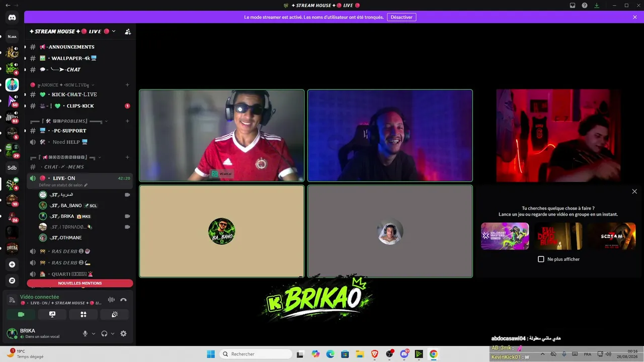Create channel in COMMUNITY category

(127, 157)
